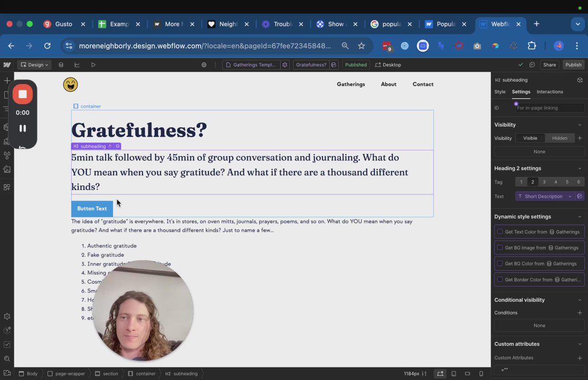The height and width of the screenshot is (380, 588).
Task: Add a new condition with plus
Action: pos(580,312)
